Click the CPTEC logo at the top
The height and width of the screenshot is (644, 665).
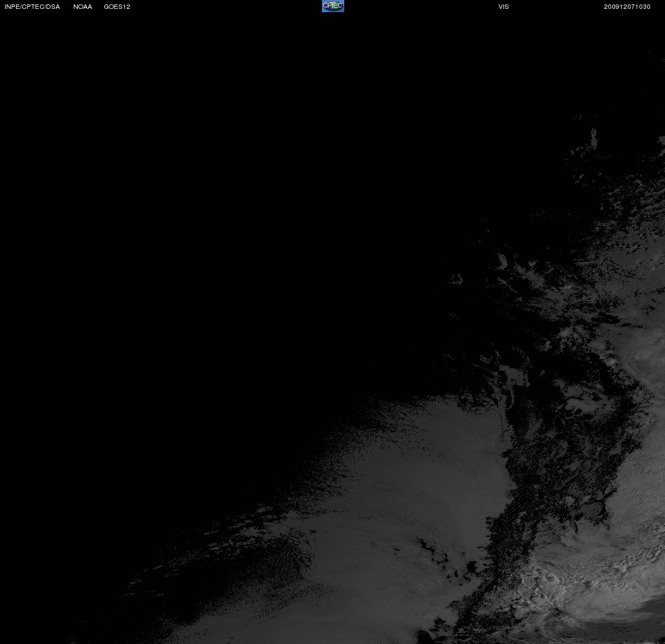[x=333, y=6]
